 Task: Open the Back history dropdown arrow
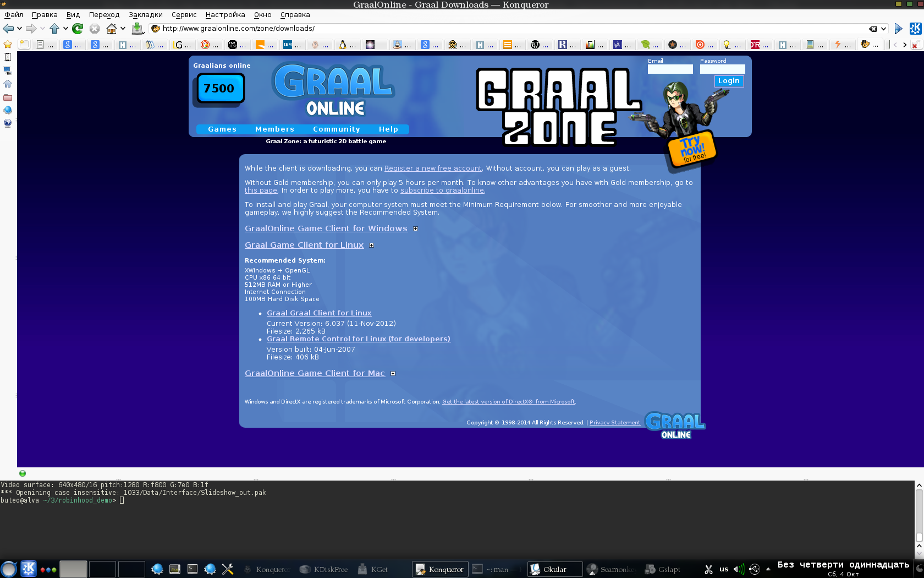(19, 29)
